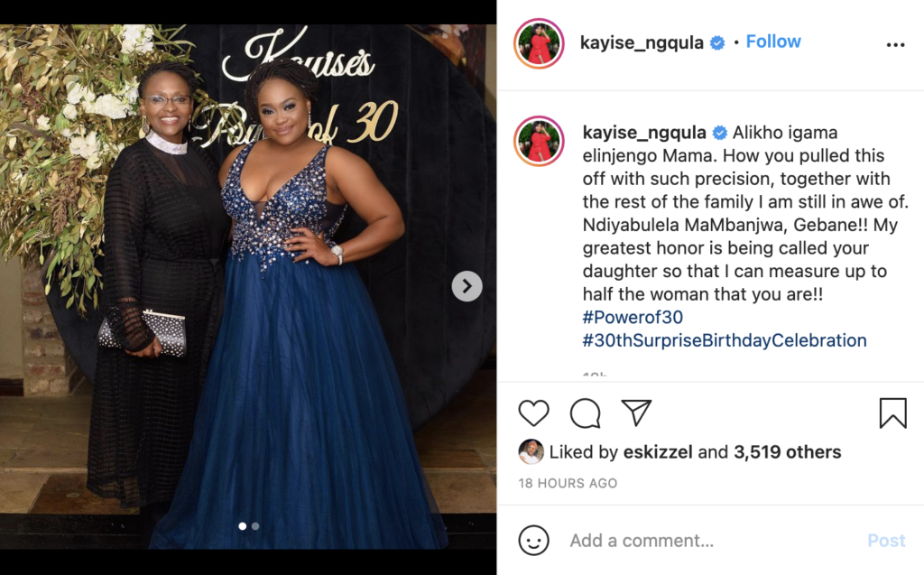
Task: Open emoji picker smiley icon
Action: coord(534,540)
